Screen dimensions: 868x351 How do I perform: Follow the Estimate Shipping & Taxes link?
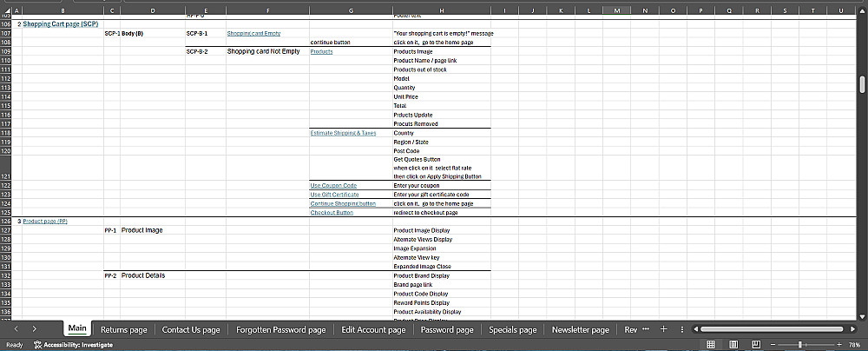click(x=343, y=133)
